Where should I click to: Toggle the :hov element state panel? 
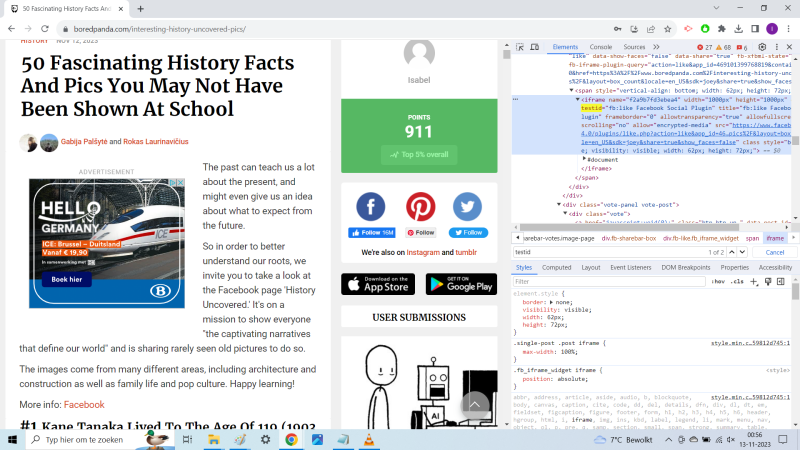click(718, 282)
